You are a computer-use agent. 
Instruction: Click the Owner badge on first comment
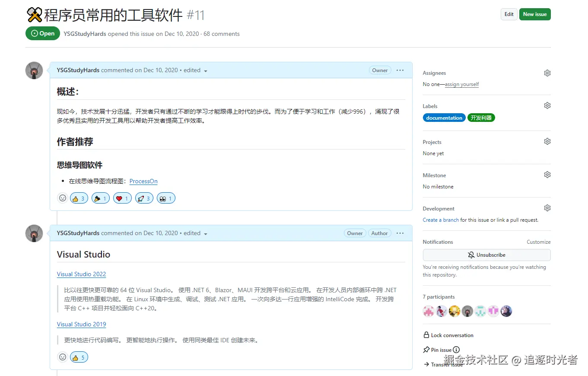[380, 70]
